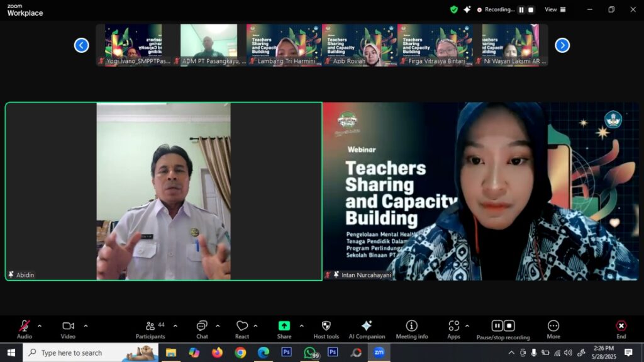Expand the Audio options caret

40,326
